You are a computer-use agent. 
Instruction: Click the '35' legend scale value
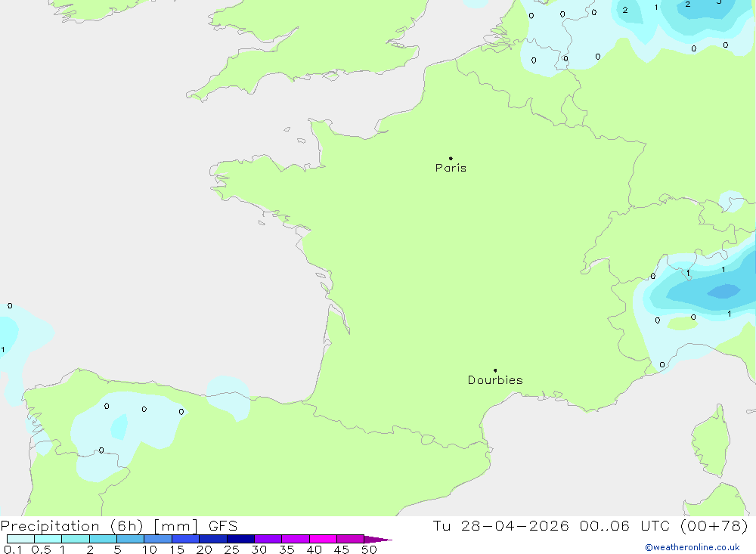287,549
